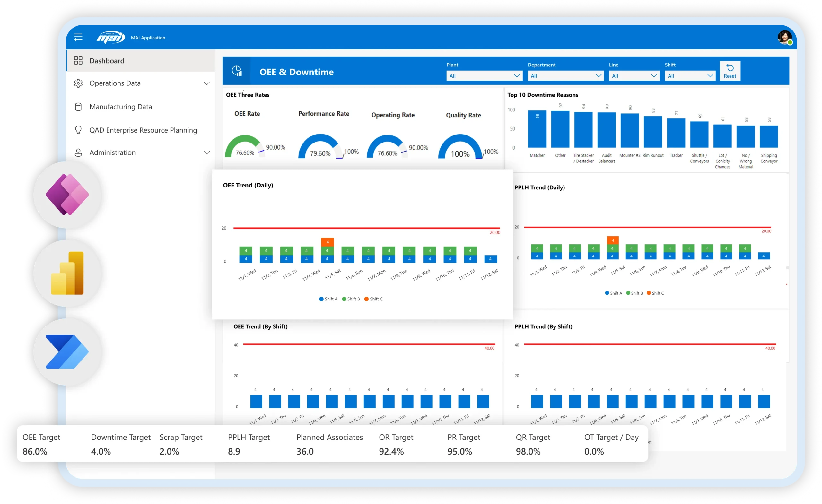Click the Dashboard grid icon

(78, 60)
